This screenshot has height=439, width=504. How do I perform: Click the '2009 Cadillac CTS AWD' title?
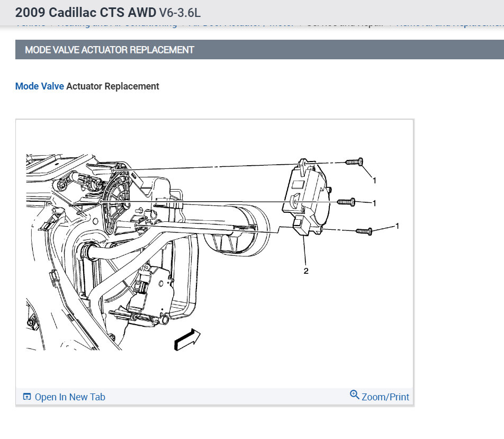[86, 13]
